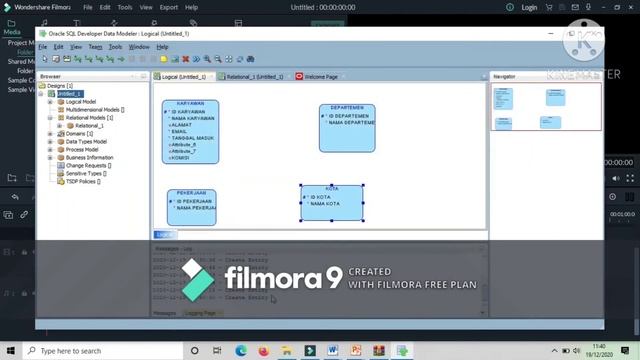This screenshot has height=360, width=640.
Task: Open the Filmora Export menu
Action: 169,7
